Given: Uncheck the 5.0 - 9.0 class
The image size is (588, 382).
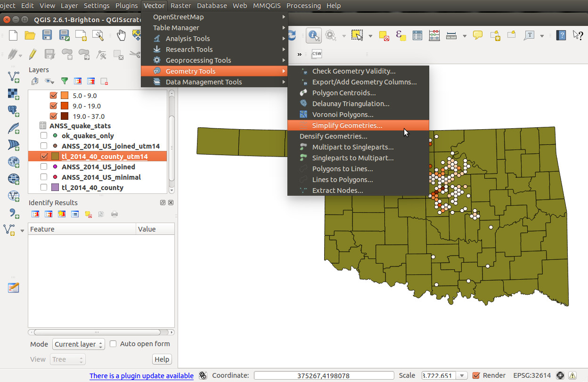Looking at the screenshot, I should click(53, 96).
